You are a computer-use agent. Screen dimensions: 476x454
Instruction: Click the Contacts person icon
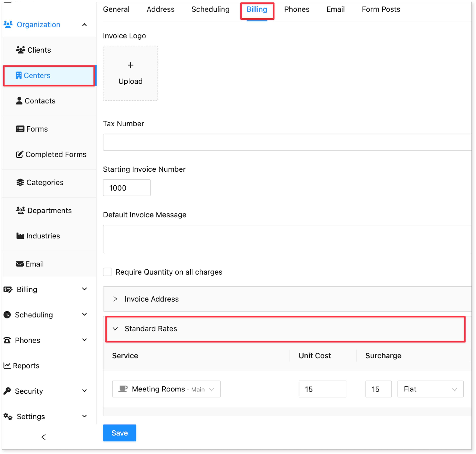coord(19,101)
